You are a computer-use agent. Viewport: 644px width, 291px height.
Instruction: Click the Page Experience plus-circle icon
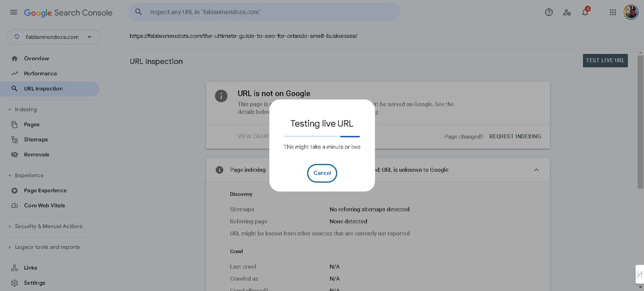pos(14,190)
